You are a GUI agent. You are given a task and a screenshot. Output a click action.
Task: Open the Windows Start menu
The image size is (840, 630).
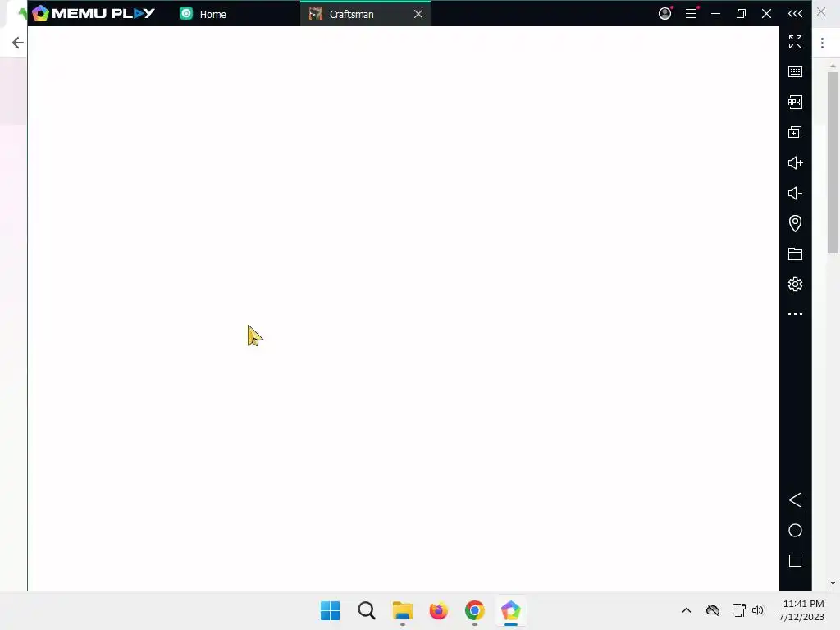pyautogui.click(x=330, y=610)
